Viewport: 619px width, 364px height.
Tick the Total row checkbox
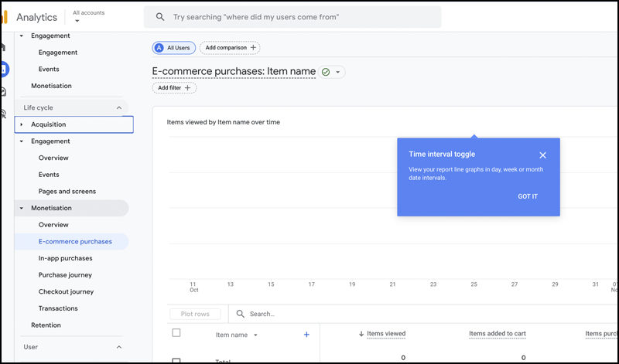(176, 360)
